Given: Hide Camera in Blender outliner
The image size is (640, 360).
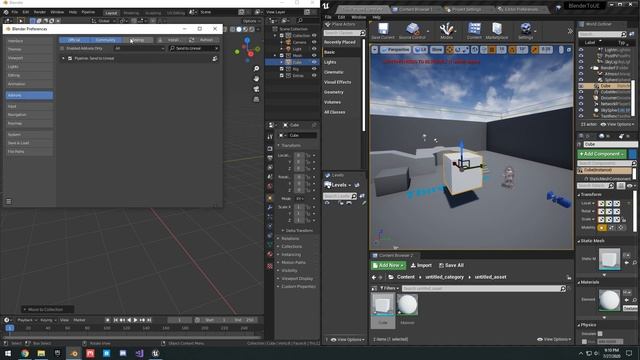Looking at the screenshot, I should coord(314,42).
